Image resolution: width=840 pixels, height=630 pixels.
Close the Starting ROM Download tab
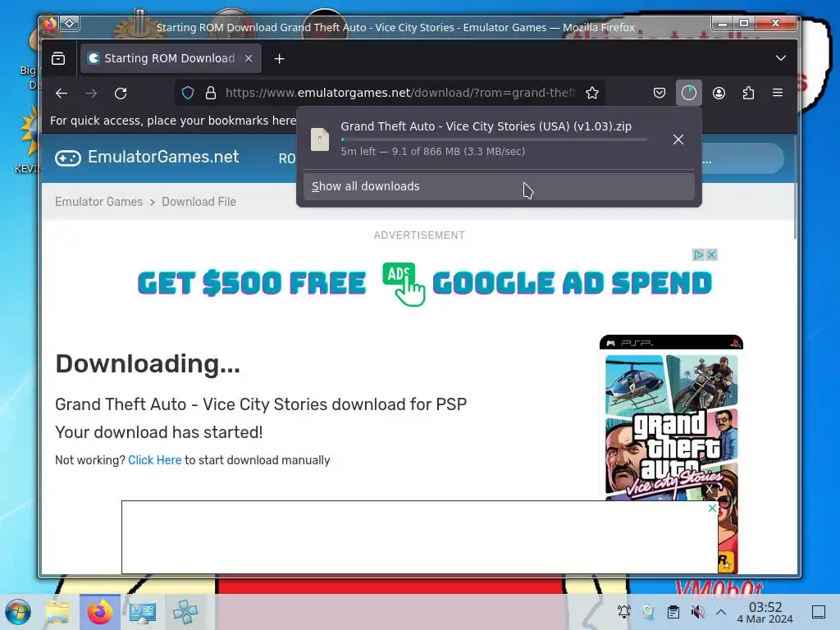249,58
